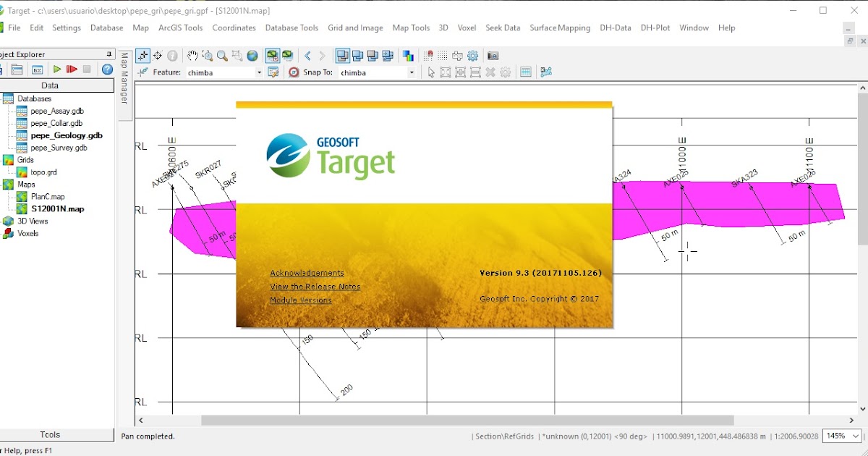Click the View the Release Notes link
This screenshot has height=456, width=868.
(315, 287)
